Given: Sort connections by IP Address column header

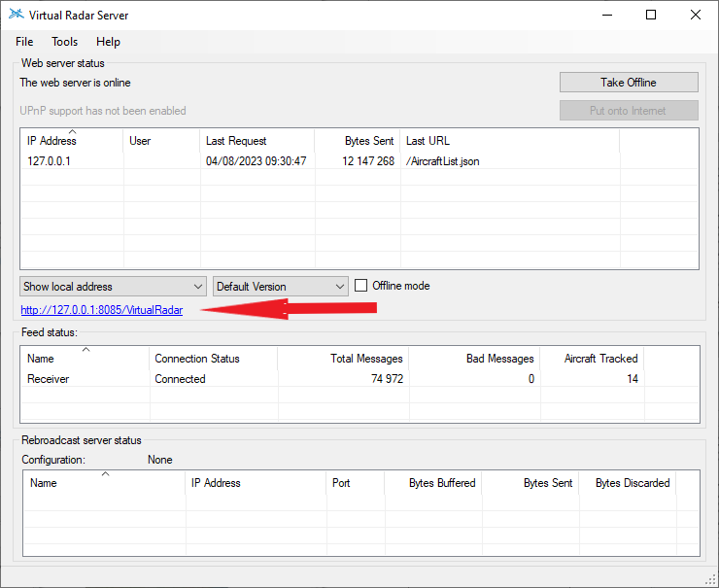Looking at the screenshot, I should point(72,140).
